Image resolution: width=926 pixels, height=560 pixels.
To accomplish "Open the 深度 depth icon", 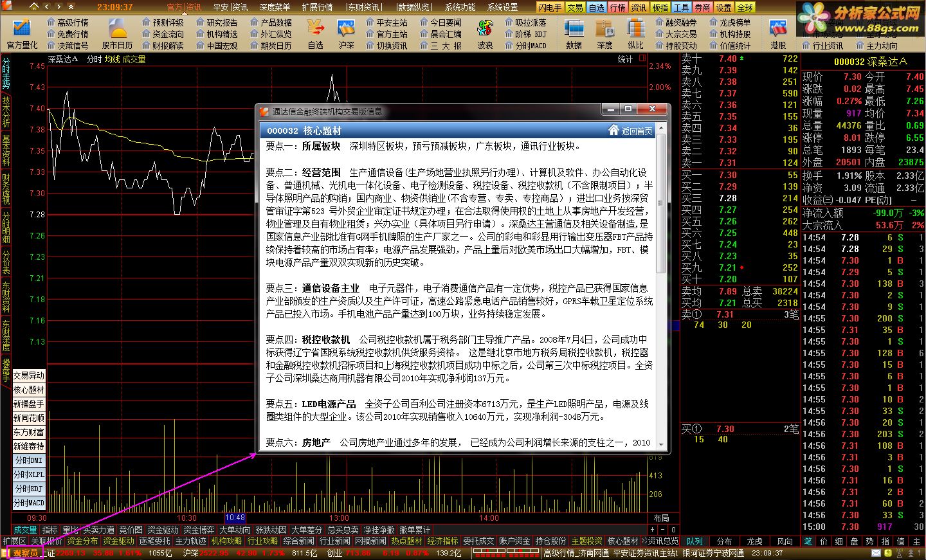I will pos(604,33).
